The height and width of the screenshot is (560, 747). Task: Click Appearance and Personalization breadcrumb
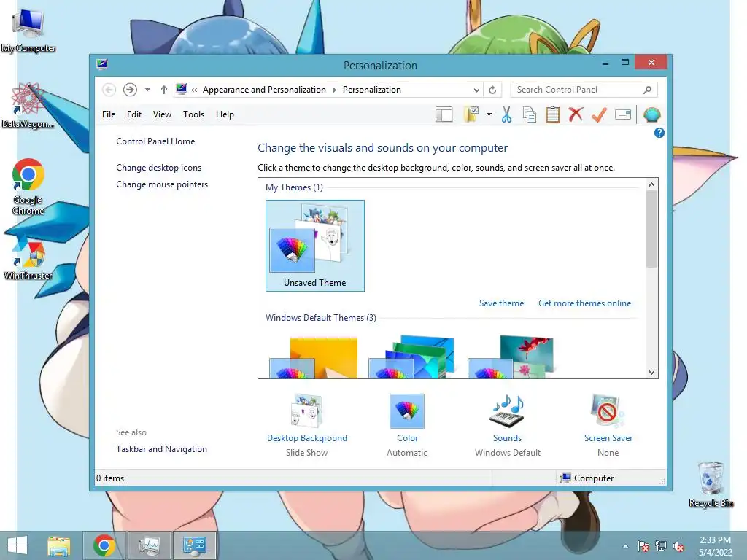264,90
